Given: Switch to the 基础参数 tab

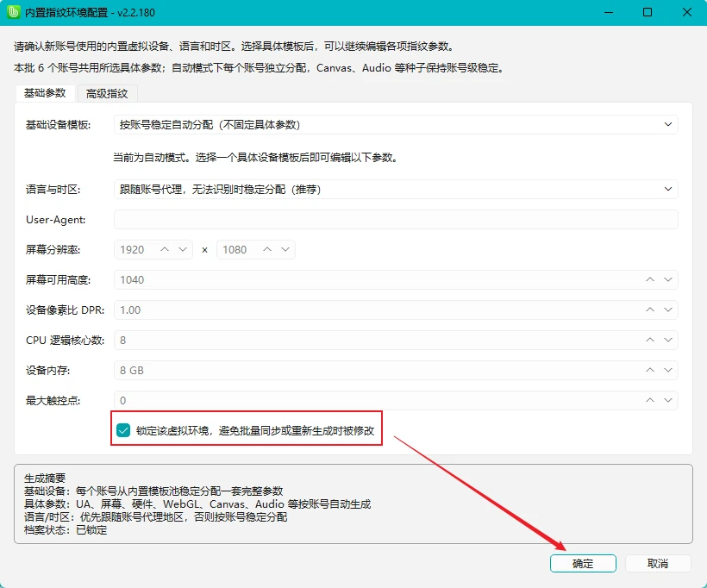Looking at the screenshot, I should coord(45,93).
